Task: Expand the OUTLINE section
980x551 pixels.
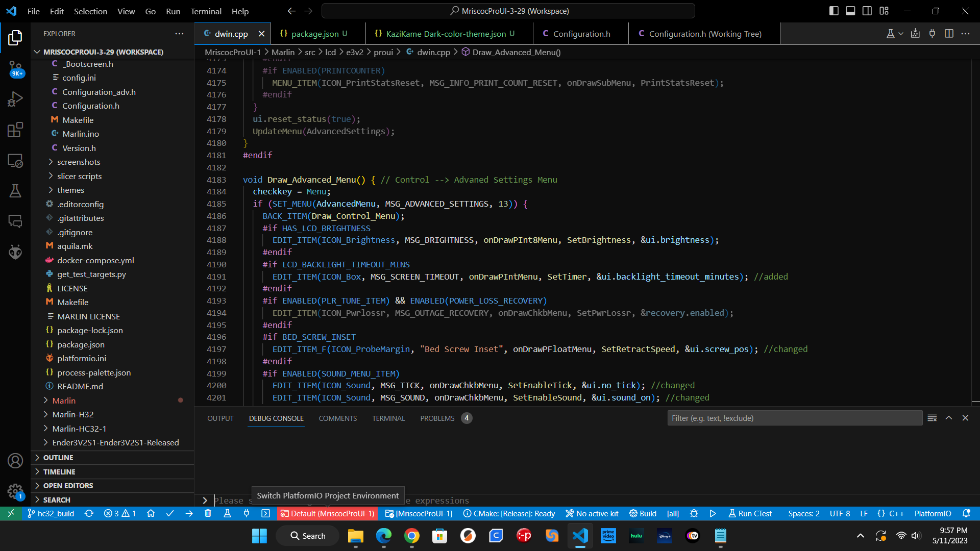Action: [x=112, y=458]
